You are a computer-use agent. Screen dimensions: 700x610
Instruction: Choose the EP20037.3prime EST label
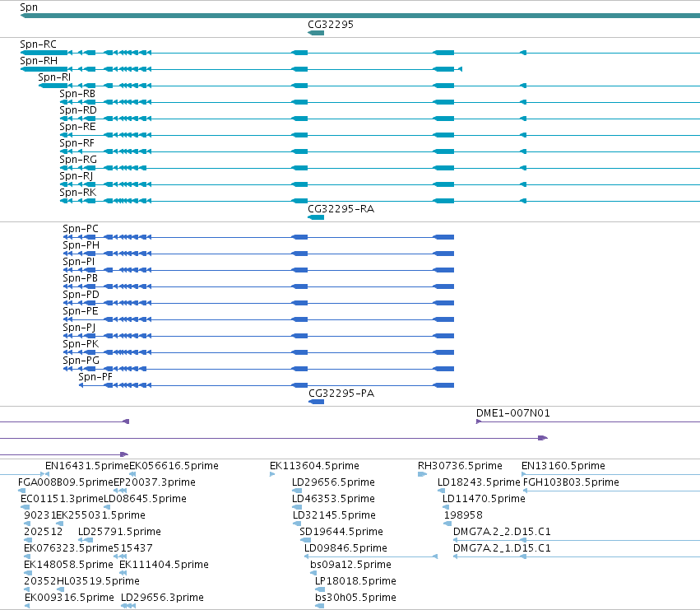pos(155,482)
